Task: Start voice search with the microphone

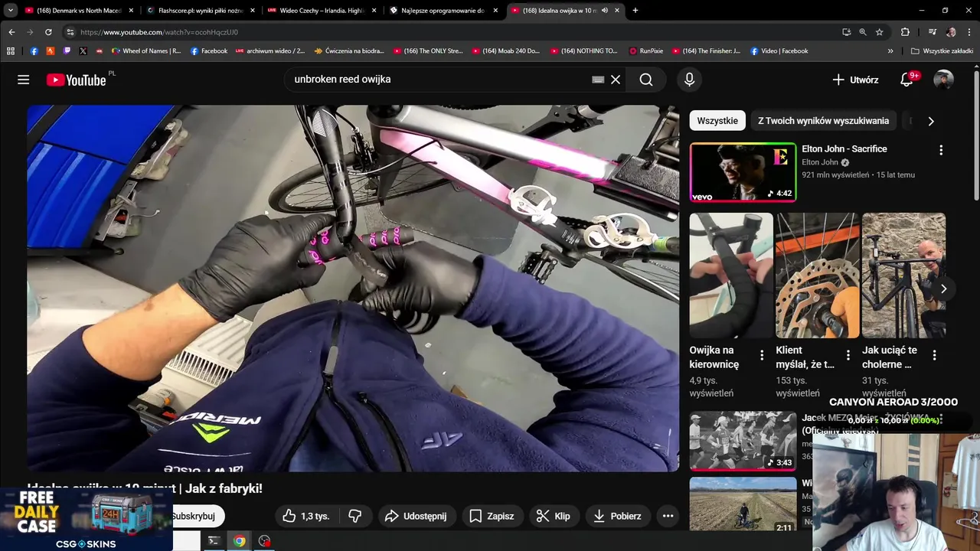Action: coord(689,80)
